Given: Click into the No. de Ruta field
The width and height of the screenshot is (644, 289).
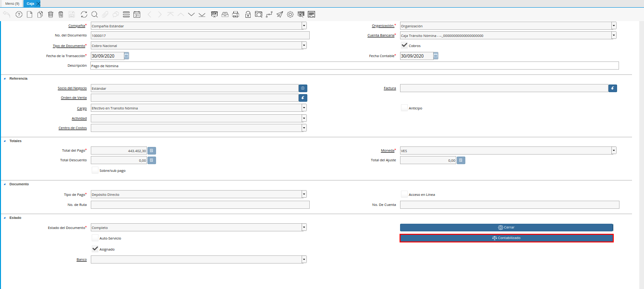Looking at the screenshot, I should click(x=200, y=205).
